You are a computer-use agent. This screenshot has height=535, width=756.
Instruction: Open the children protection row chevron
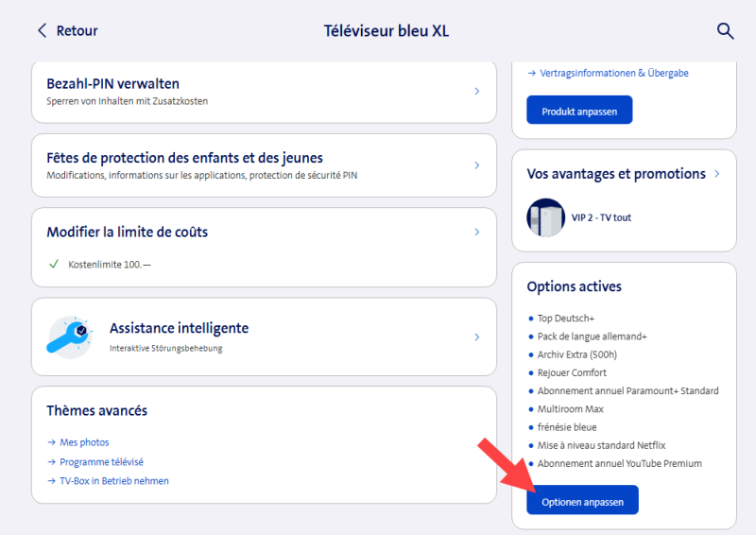(x=477, y=165)
